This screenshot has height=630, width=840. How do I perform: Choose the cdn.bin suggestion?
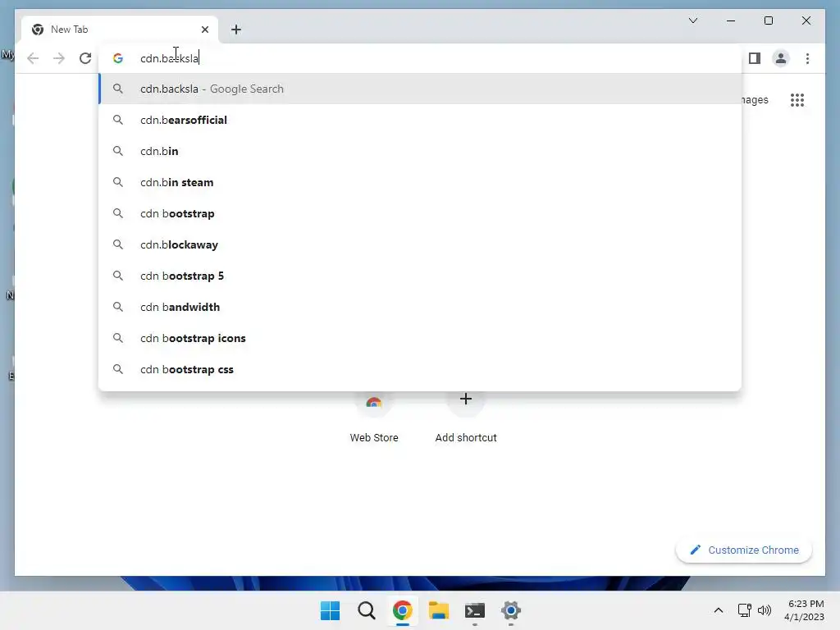click(x=420, y=151)
